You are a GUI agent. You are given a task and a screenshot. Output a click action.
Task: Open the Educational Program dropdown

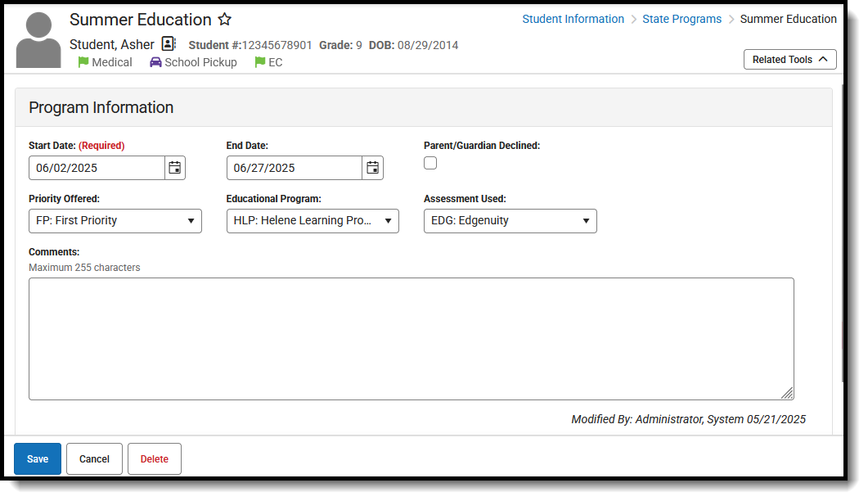click(x=313, y=220)
